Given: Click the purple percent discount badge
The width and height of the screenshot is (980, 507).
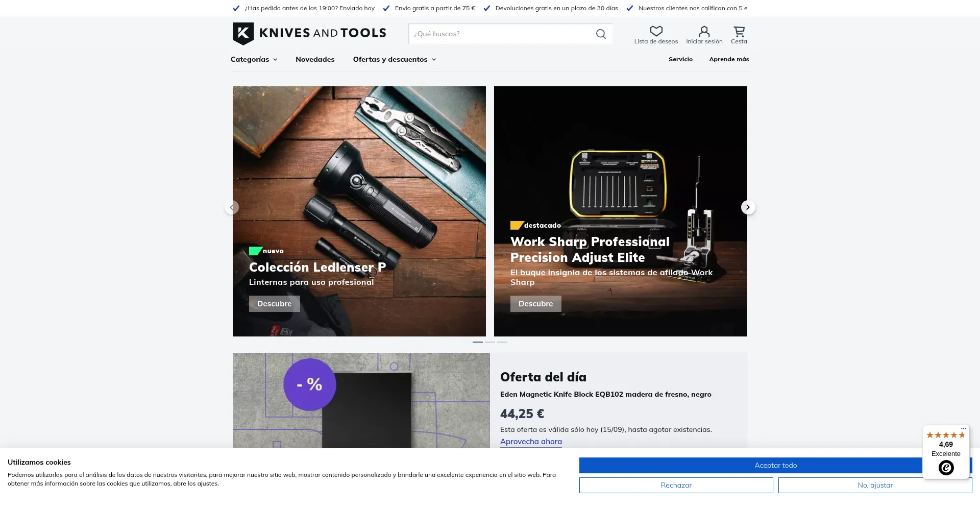Looking at the screenshot, I should 310,384.
